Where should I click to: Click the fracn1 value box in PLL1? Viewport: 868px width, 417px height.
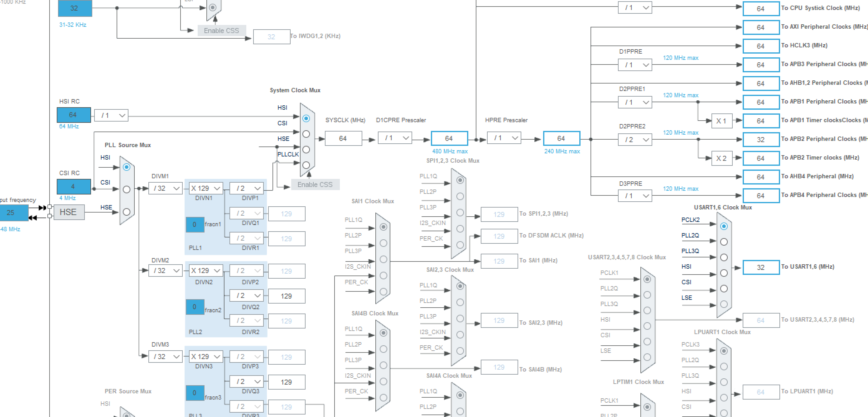point(195,225)
